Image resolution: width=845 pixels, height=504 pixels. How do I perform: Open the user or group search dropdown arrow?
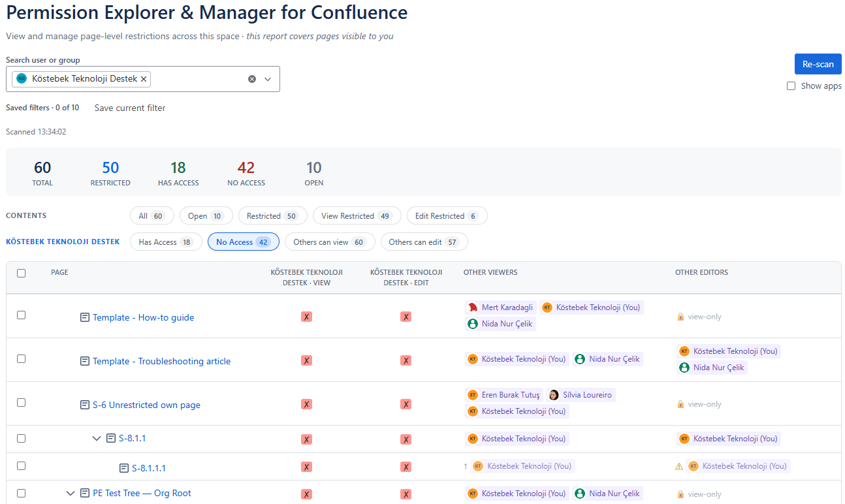coord(268,79)
